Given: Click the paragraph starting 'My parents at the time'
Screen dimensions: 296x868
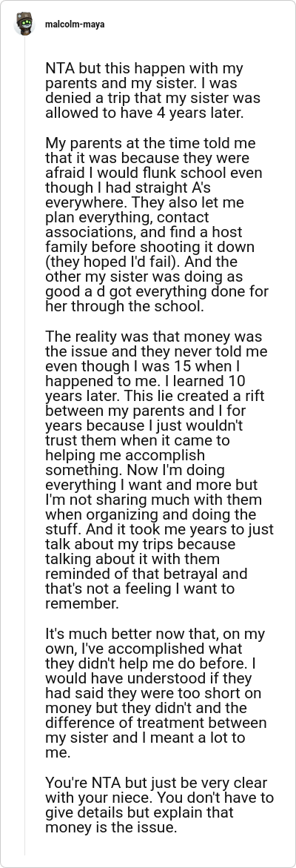Looking at the screenshot, I should point(156,224).
